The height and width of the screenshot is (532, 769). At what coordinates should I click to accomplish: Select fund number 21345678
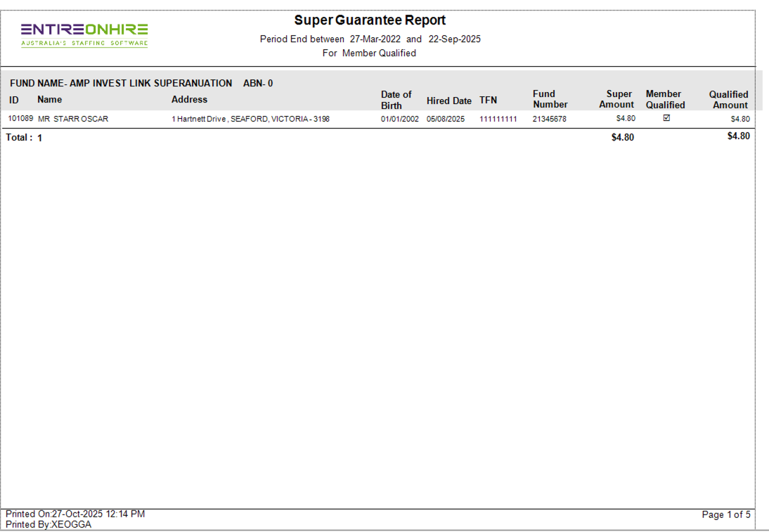(x=549, y=119)
